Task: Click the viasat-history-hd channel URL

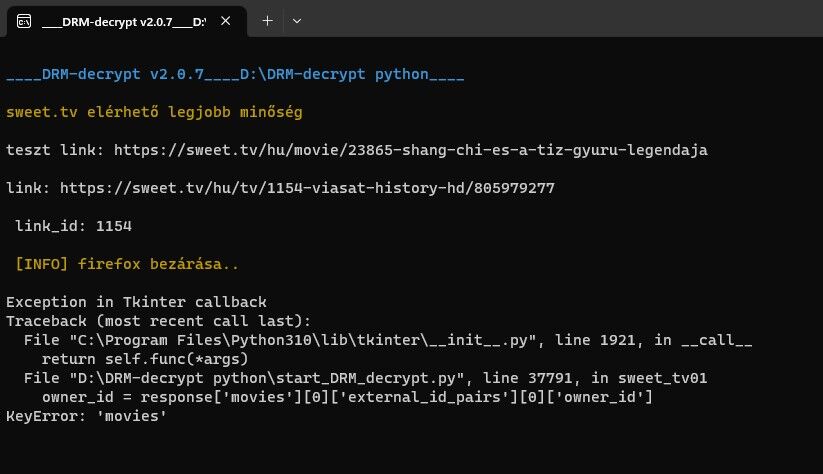Action: coord(307,187)
